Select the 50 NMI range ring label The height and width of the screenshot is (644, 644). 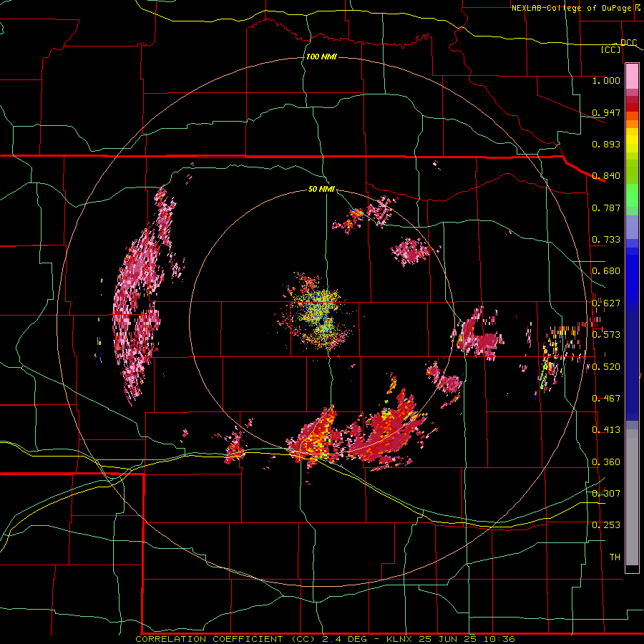click(x=321, y=189)
